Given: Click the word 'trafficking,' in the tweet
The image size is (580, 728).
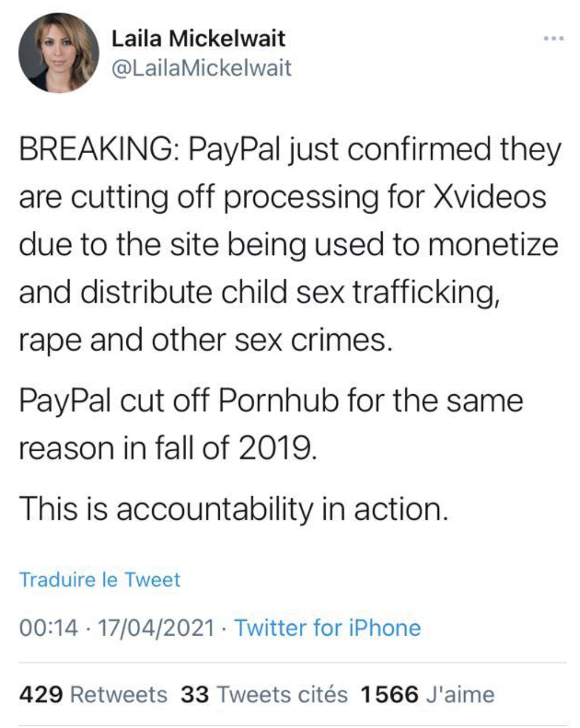Looking at the screenshot, I should pyautogui.click(x=426, y=292).
